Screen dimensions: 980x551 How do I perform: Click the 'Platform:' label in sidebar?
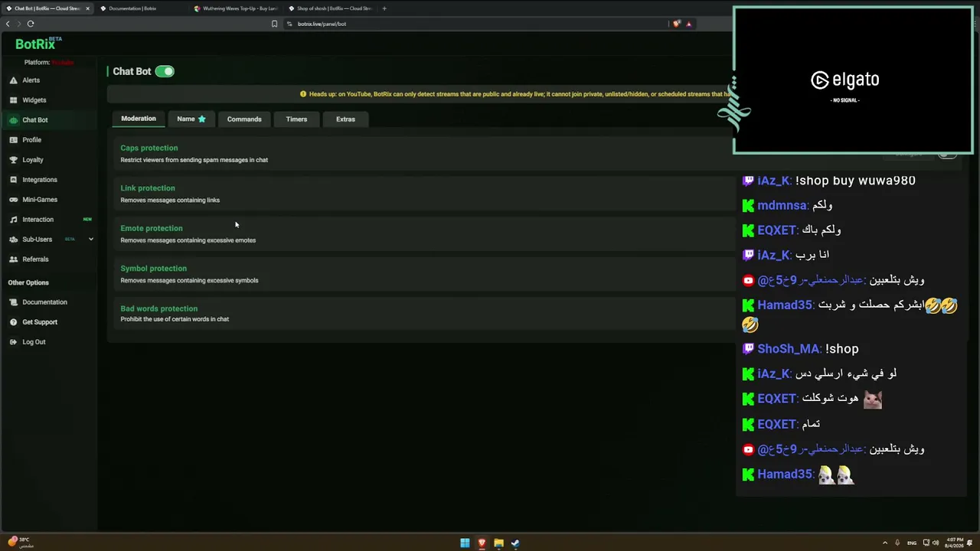[x=37, y=63]
